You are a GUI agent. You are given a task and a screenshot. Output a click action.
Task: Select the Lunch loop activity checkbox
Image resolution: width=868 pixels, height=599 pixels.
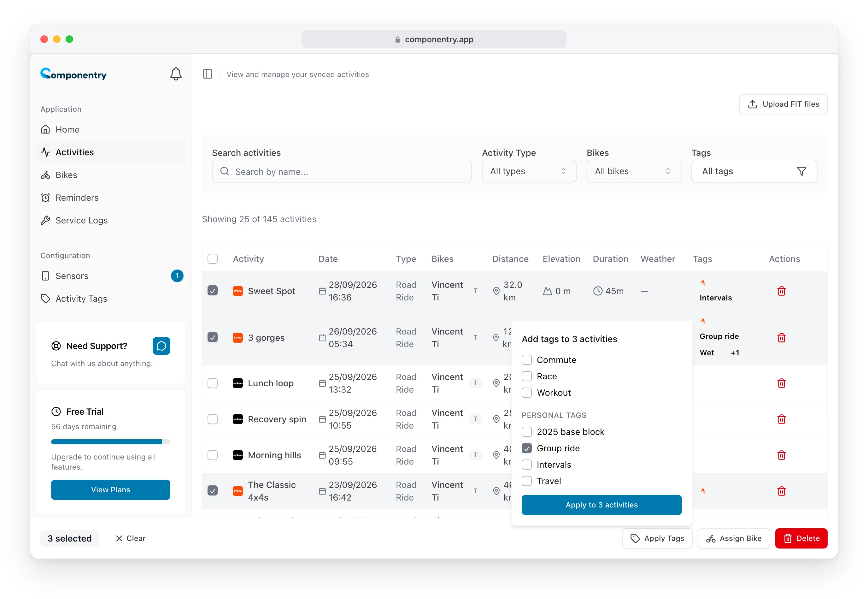212,383
